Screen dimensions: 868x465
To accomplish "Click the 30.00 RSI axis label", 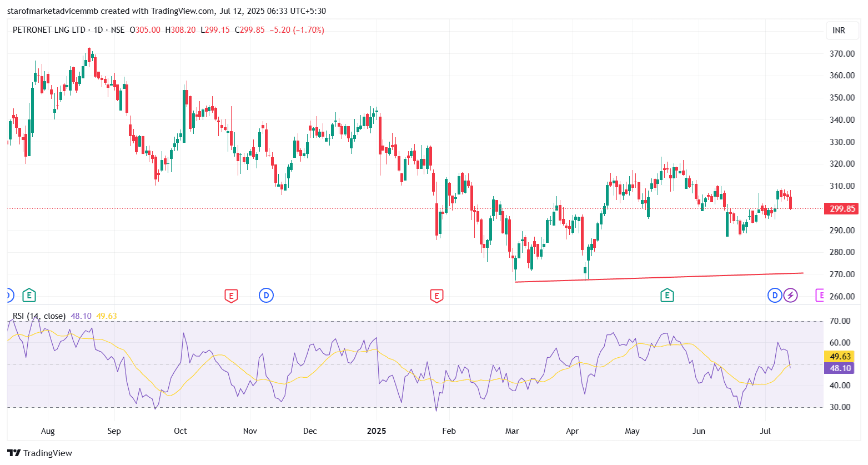I will [x=840, y=407].
